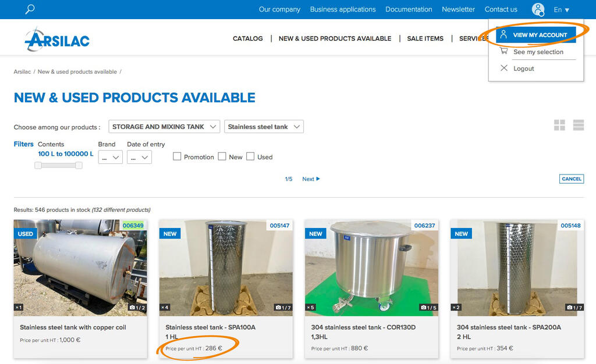Open the Catalog menu

(x=248, y=38)
